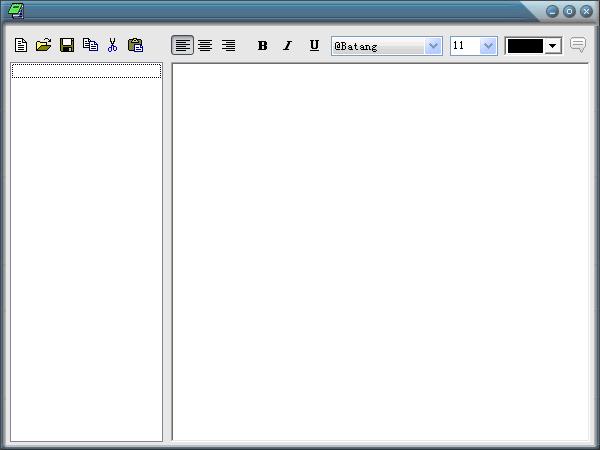Open the text color dropdown arrow
The image size is (600, 450).
[553, 46]
